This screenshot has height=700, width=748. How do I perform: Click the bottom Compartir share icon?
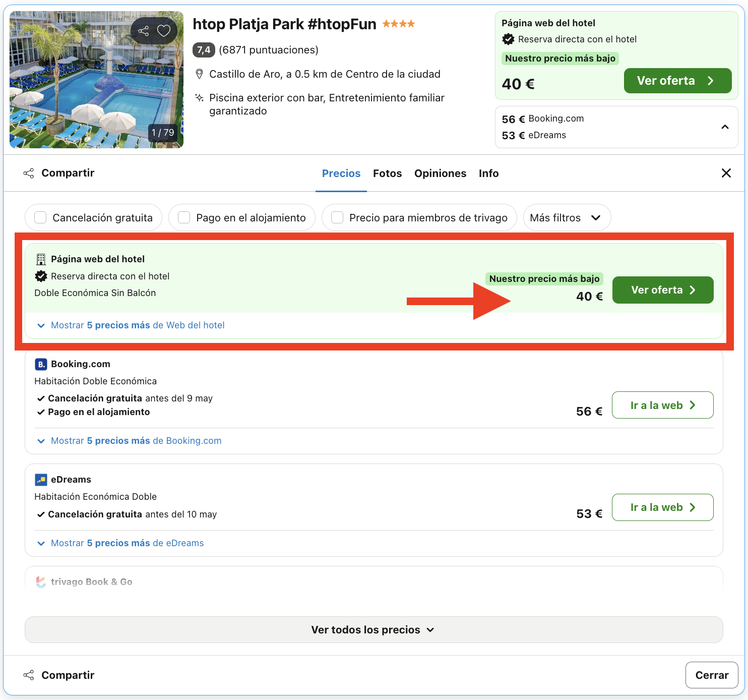tap(29, 675)
